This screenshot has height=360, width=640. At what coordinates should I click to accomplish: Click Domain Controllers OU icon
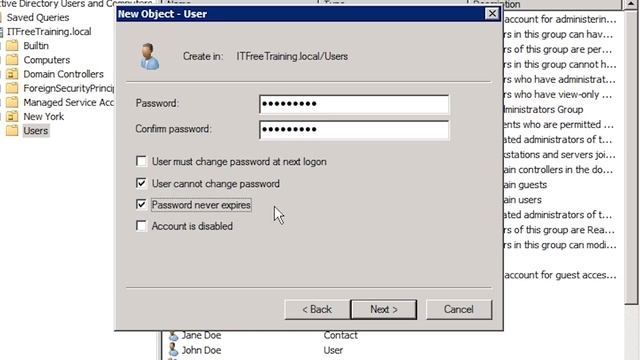point(12,74)
